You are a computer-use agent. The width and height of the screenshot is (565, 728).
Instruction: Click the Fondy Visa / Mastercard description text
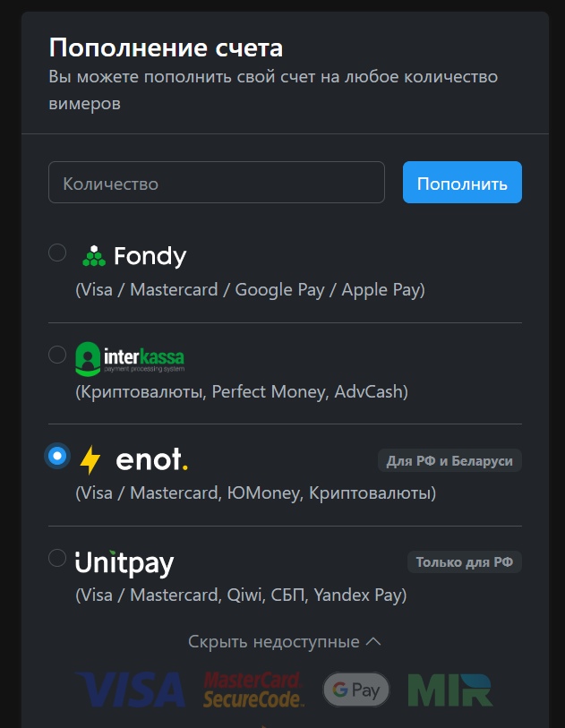coord(250,290)
